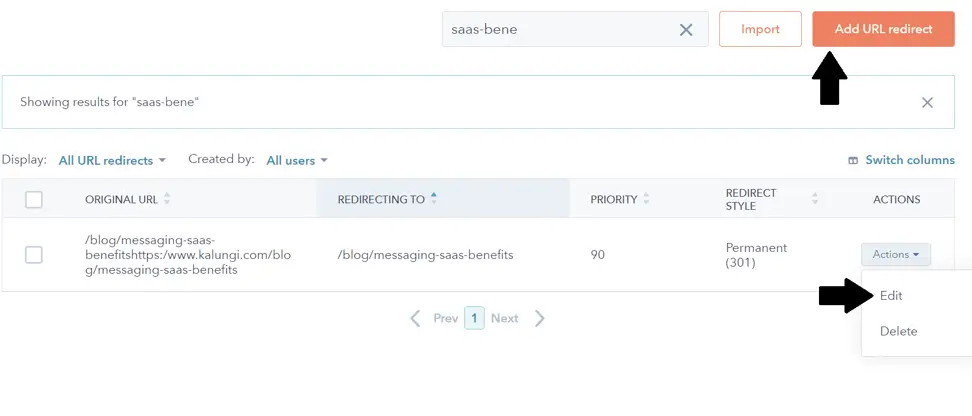Go to previous page chevron

click(415, 318)
